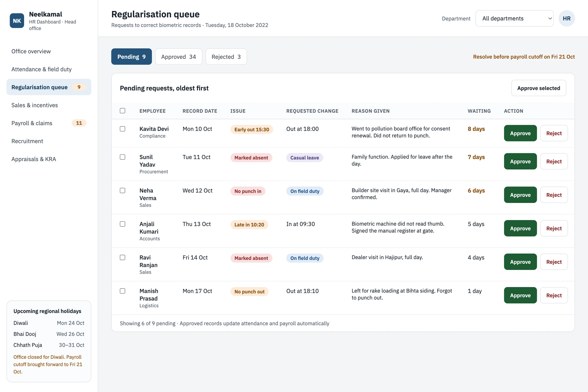Screen dimensions: 588x392
Task: Reject Manish Prasad's request
Action: (x=554, y=296)
